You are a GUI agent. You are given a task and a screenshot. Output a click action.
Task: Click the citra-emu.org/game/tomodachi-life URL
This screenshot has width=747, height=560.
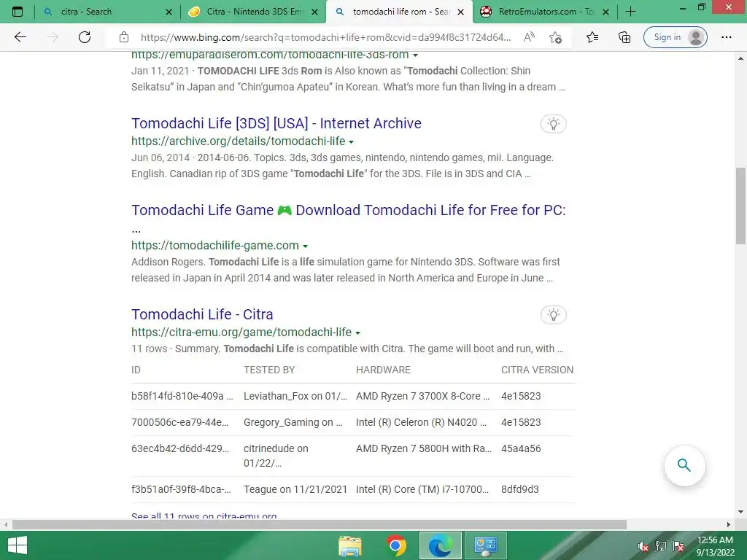(241, 332)
